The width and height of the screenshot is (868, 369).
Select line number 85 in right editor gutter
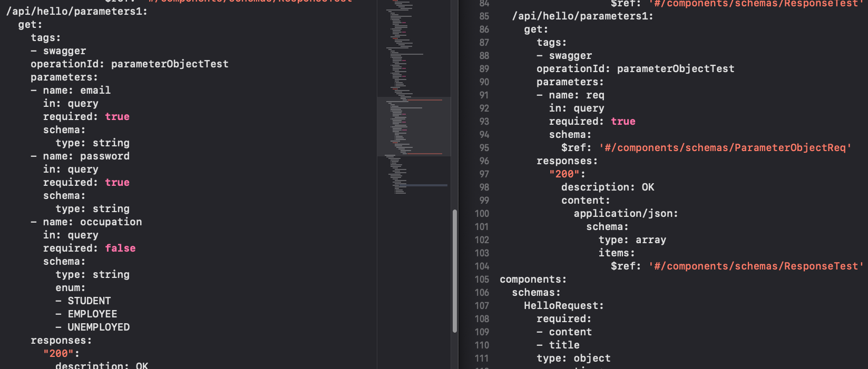[x=484, y=16]
